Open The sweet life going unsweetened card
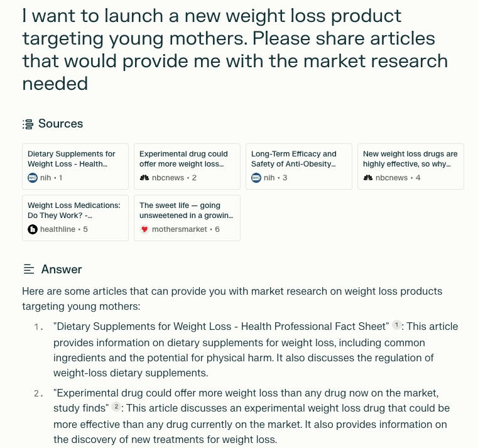Screen dimensions: 478x448 pos(187,218)
